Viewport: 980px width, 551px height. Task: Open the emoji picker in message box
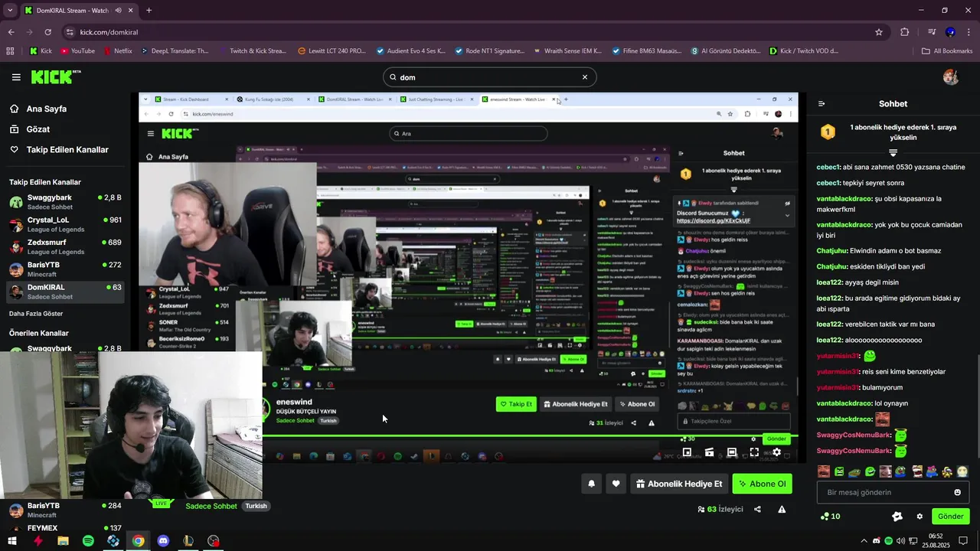[957, 492]
